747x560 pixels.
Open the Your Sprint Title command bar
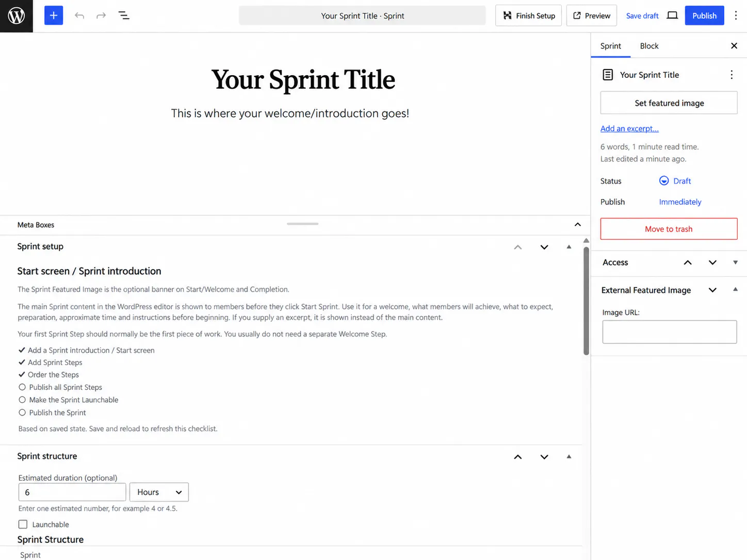(x=362, y=15)
